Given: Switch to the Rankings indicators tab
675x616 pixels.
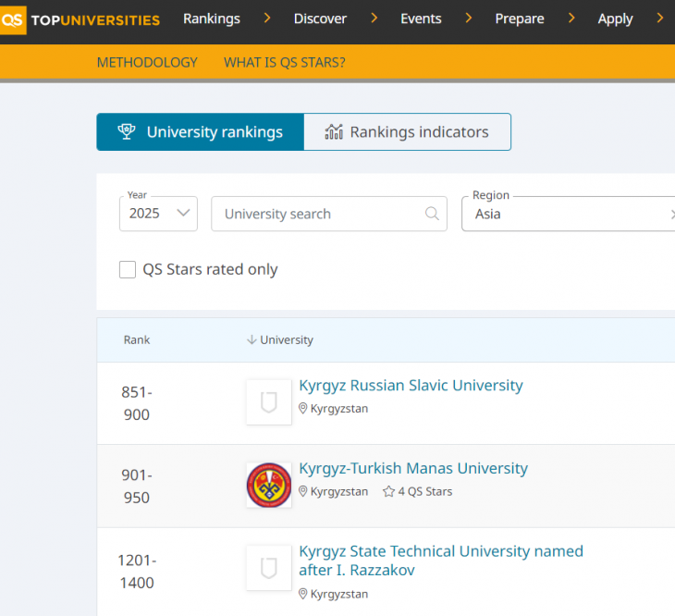Looking at the screenshot, I should tap(407, 132).
